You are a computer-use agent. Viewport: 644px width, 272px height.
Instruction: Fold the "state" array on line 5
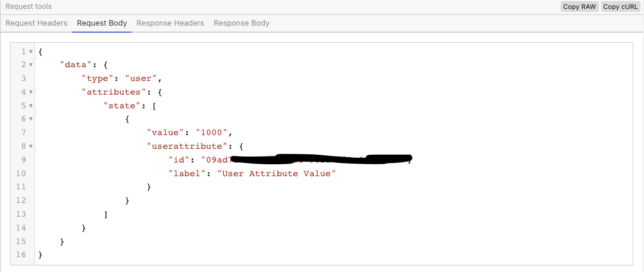coord(30,106)
